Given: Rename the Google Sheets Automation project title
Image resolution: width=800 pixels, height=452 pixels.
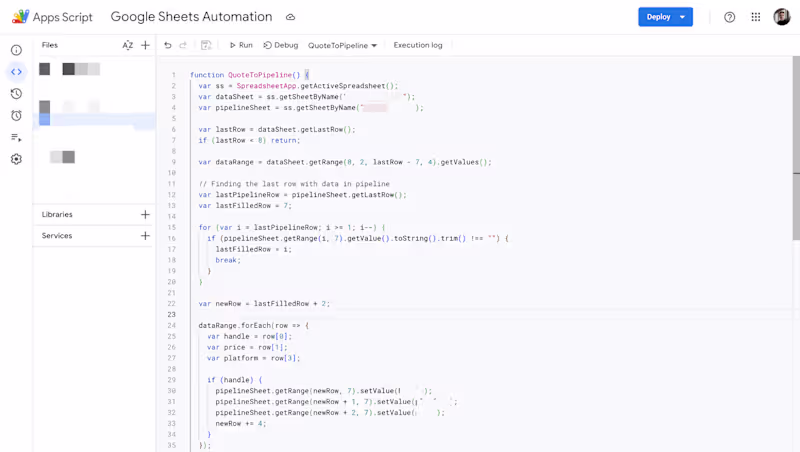Looking at the screenshot, I should coord(191,17).
